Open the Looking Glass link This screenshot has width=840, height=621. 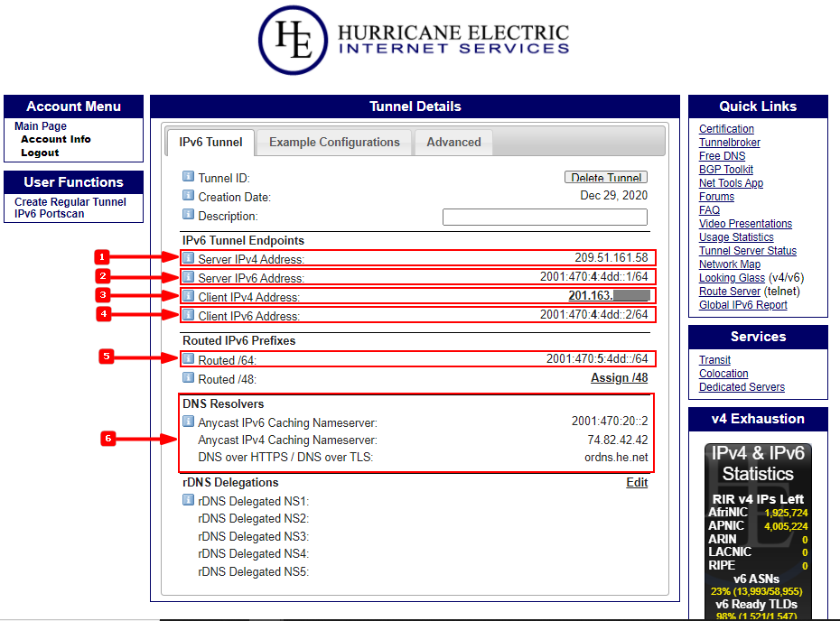tap(732, 278)
